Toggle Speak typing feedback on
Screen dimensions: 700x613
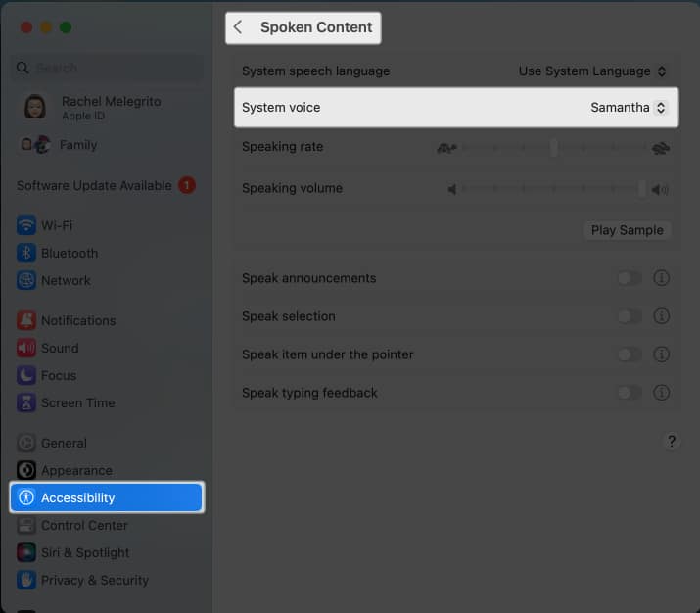coord(629,393)
